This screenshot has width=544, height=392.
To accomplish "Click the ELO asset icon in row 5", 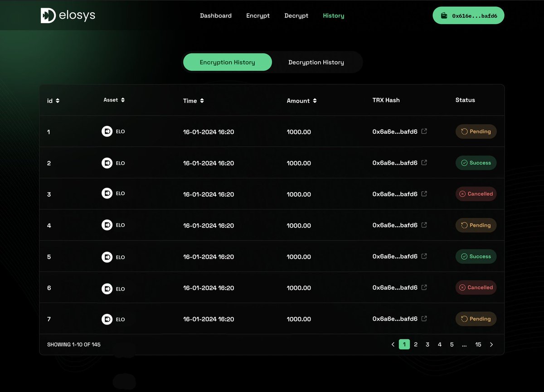I will [x=107, y=257].
